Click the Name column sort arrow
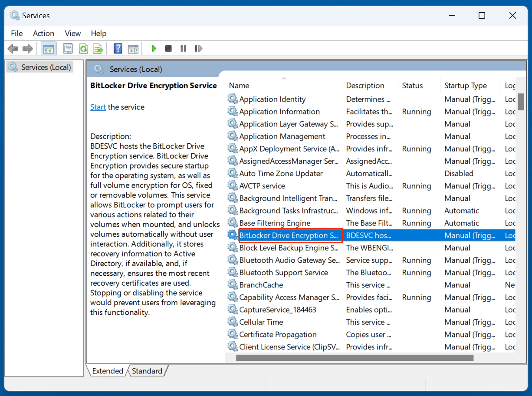Screen dimensions: 532x396 [x=284, y=78]
